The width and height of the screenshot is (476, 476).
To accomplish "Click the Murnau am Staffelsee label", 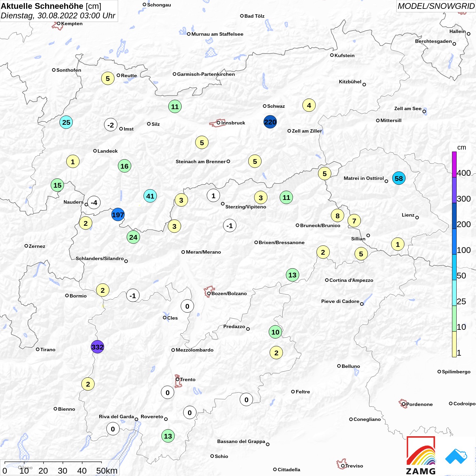I will click(217, 34).
